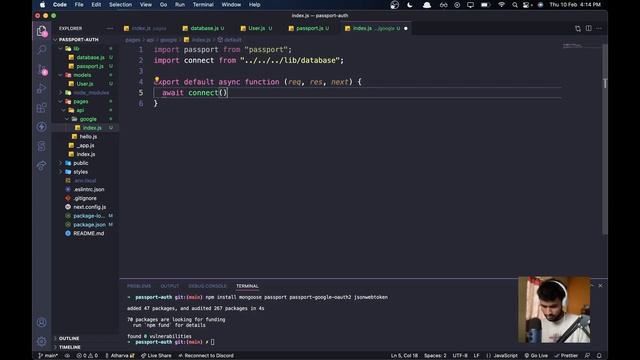
Task: Switch to the database.js editor tab
Action: pos(204,28)
